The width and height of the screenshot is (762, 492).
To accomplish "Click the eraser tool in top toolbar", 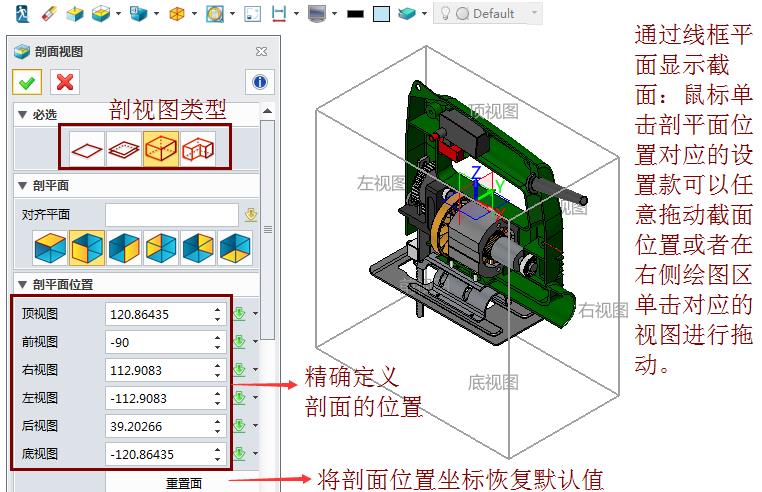I will click(49, 14).
